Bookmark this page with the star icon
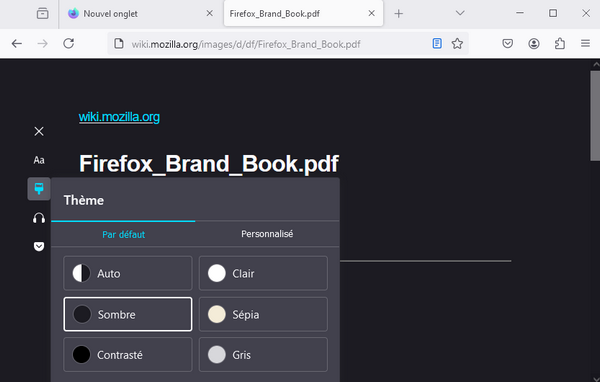Screen dimensions: 600x382 [x=457, y=44]
